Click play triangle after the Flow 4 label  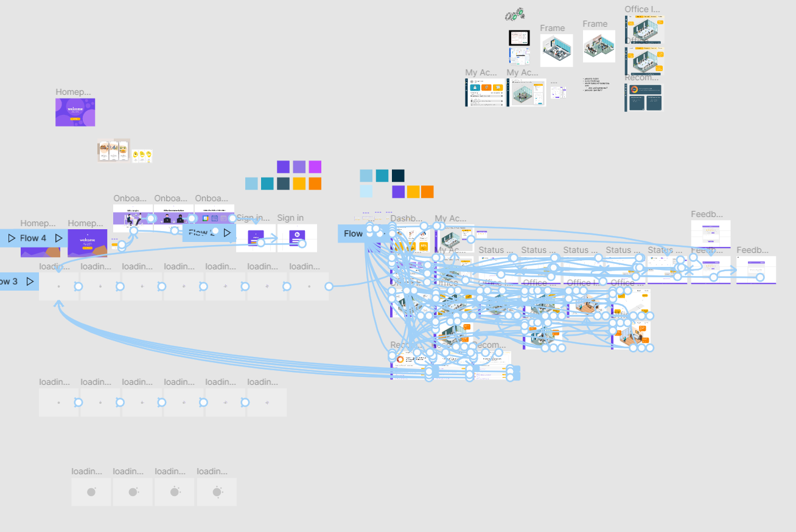click(x=58, y=238)
